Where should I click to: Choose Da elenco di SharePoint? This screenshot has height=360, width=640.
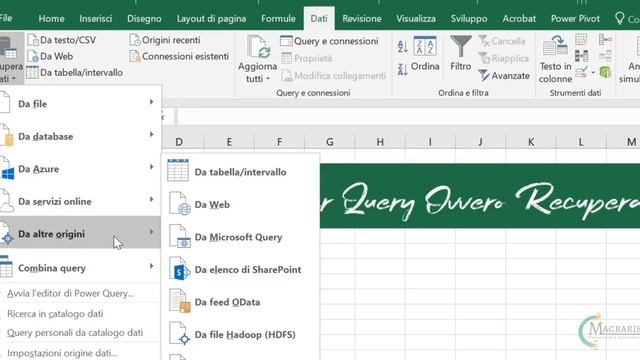240,269
